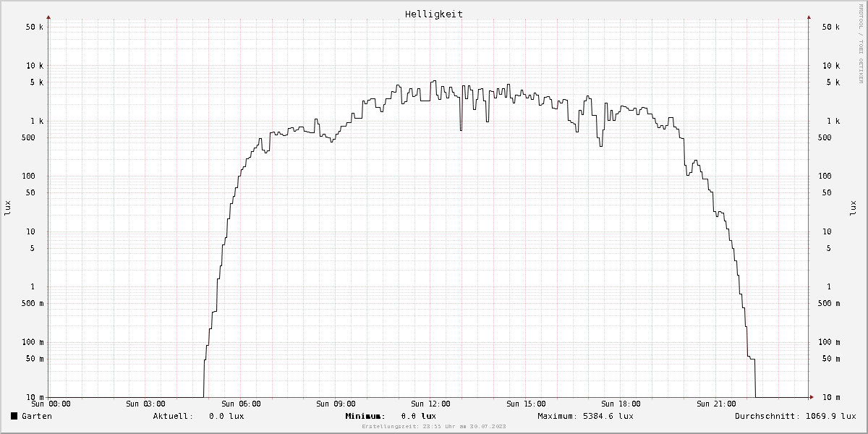Click the 5 k label on right axis

pos(833,82)
